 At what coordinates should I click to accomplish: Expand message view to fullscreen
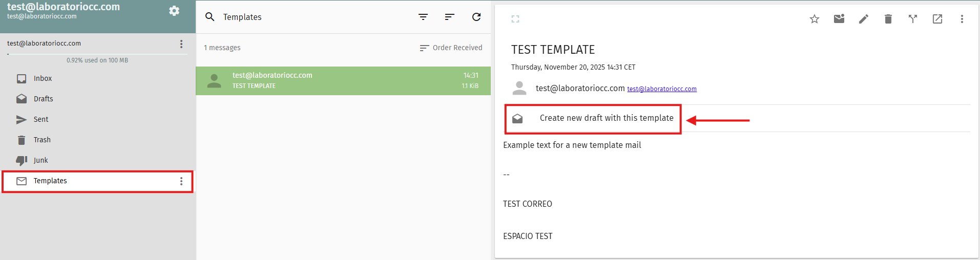pos(515,19)
